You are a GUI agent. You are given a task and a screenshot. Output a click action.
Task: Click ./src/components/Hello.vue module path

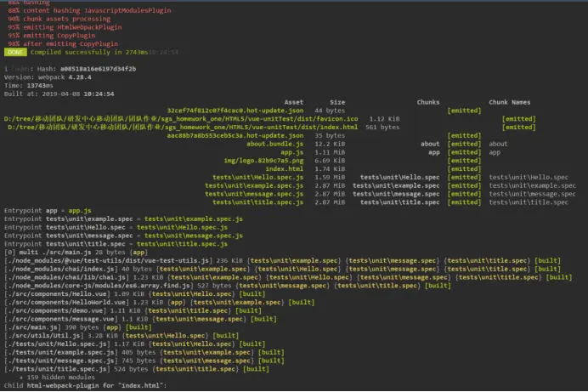(57, 293)
